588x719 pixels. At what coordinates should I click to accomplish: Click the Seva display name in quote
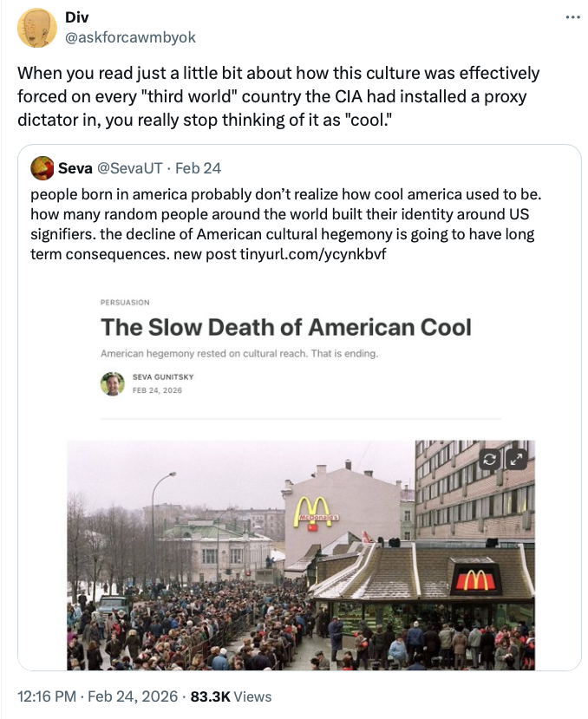point(75,166)
